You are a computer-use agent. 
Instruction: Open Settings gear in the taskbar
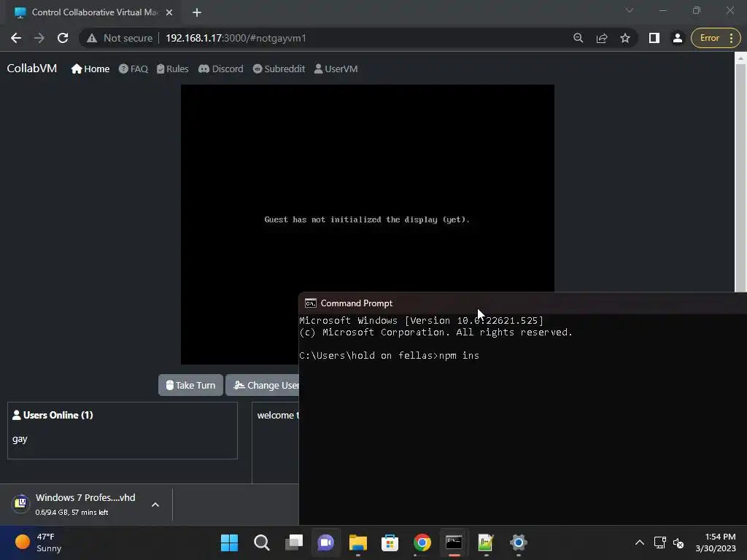point(519,542)
